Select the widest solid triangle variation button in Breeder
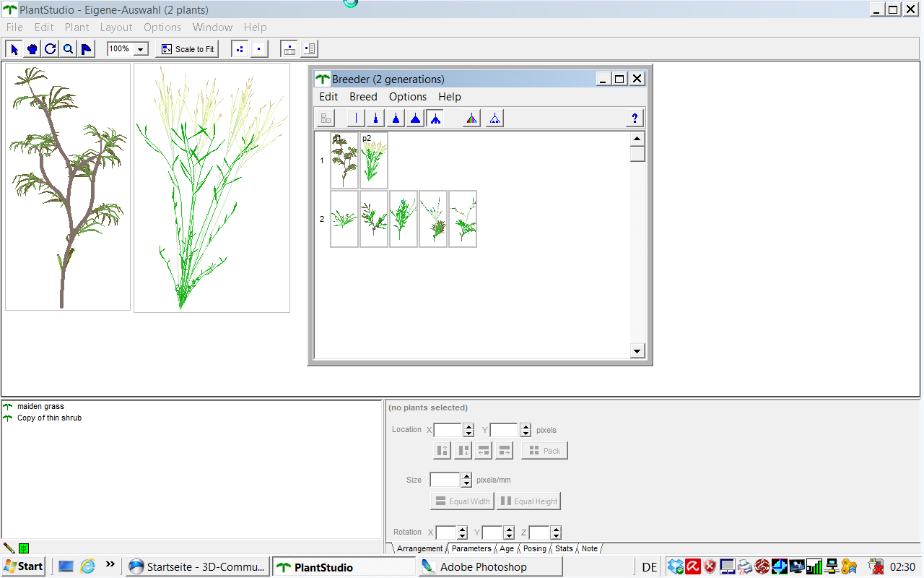This screenshot has height=578, width=924. pos(415,118)
